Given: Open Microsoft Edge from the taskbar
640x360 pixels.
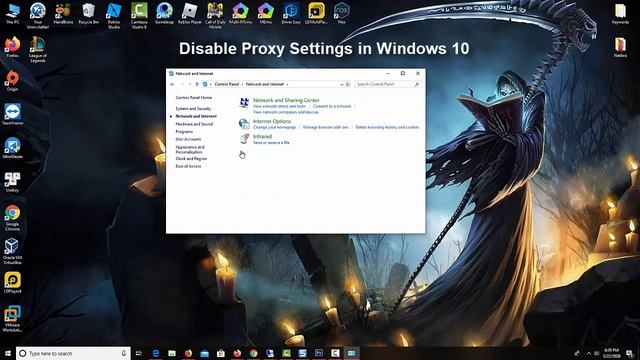Looking at the screenshot, I should [x=156, y=353].
